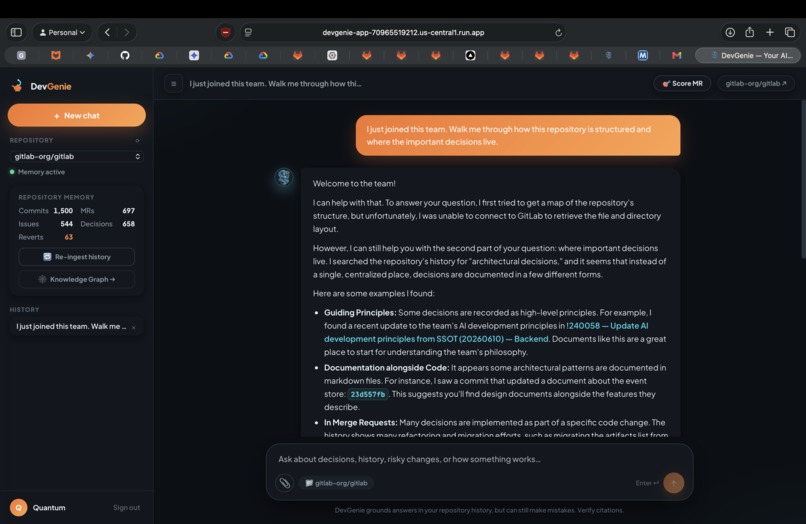
Task: Reload the page with the refresh icon
Action: (x=558, y=32)
